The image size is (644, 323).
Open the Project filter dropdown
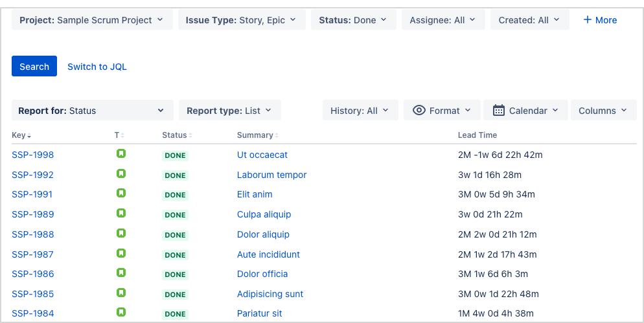pos(92,19)
